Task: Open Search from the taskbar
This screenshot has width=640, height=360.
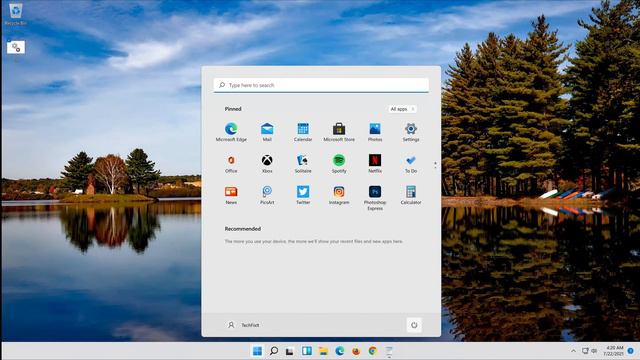Action: pos(274,351)
